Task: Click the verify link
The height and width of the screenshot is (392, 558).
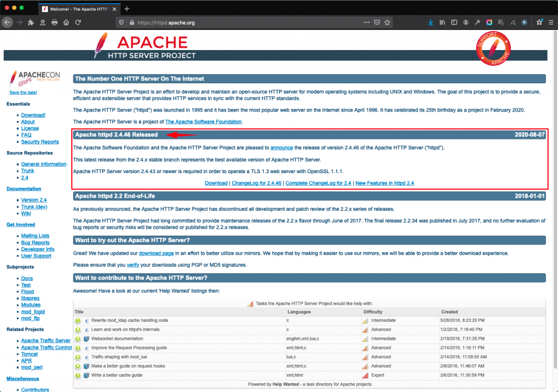Action: (133, 265)
